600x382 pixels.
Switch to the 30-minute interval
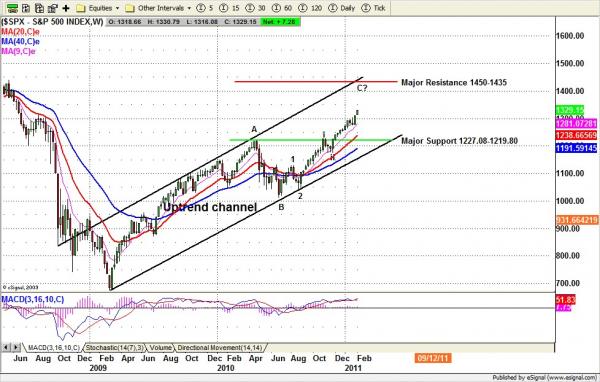pyautogui.click(x=256, y=8)
